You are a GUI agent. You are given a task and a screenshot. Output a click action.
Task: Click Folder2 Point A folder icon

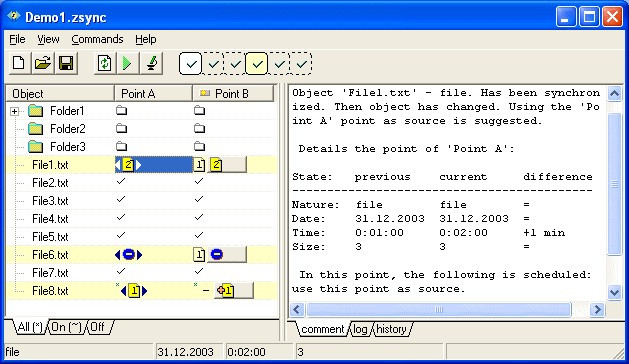(x=122, y=128)
